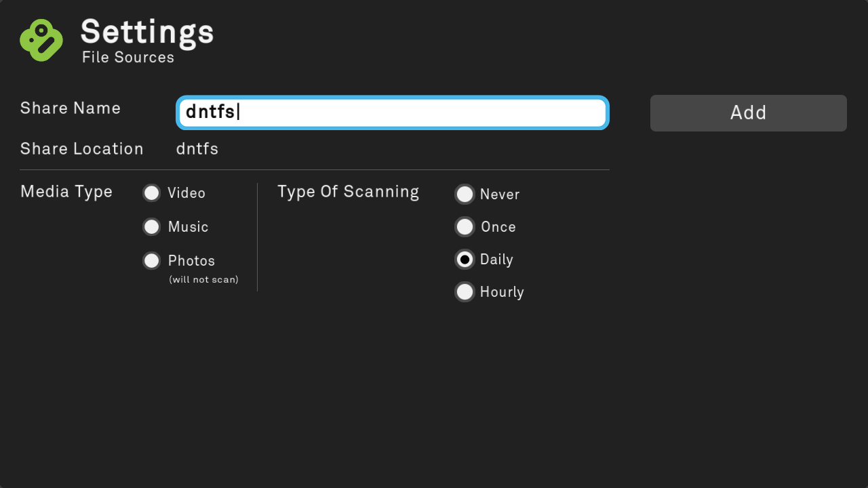Select the Daily scanning option

pos(465,260)
